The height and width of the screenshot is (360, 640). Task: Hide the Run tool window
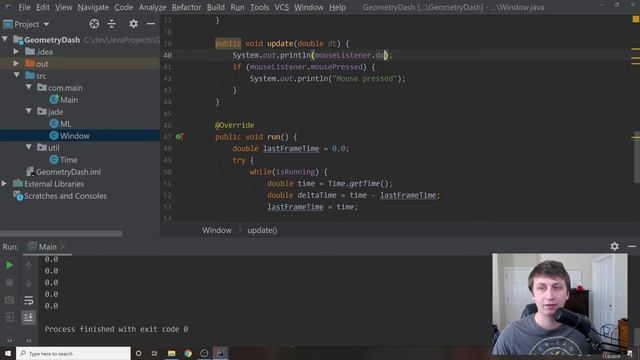point(632,246)
